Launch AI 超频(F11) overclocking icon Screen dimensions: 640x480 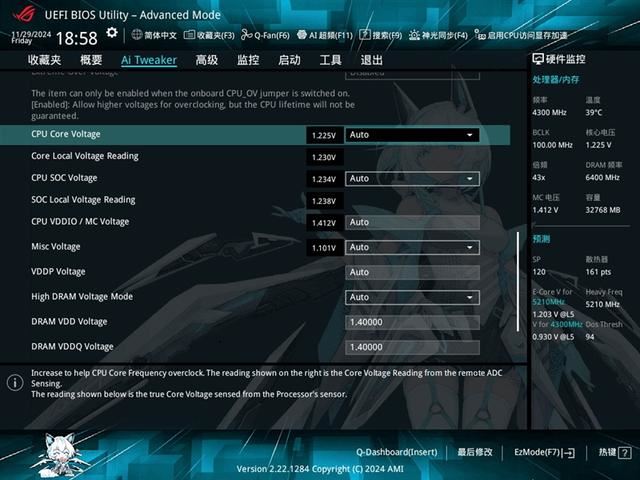[x=302, y=35]
